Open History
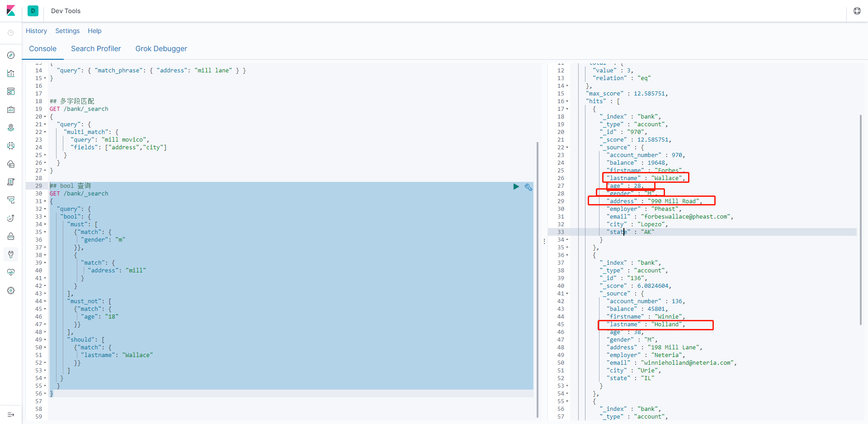The height and width of the screenshot is (424, 868). tap(36, 31)
